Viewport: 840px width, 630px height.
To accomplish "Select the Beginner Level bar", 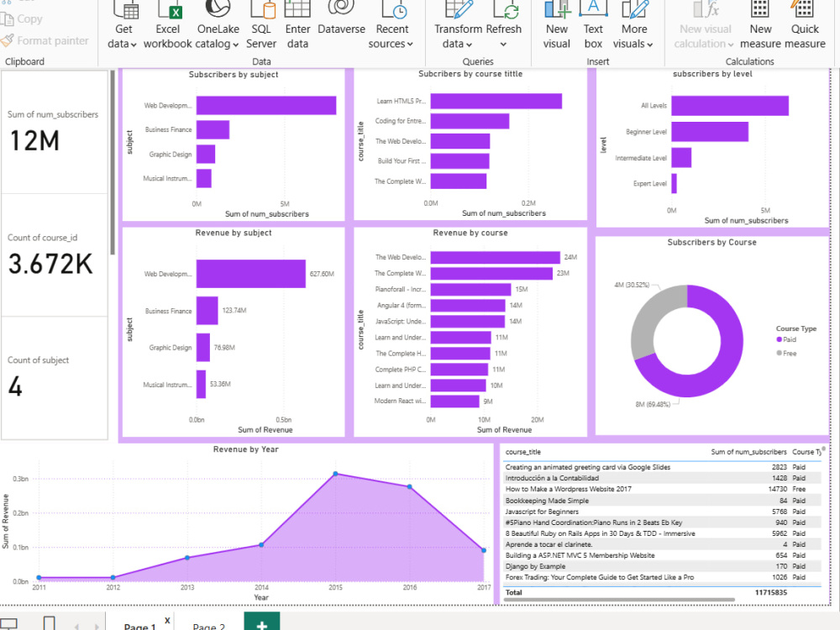I will (x=709, y=132).
